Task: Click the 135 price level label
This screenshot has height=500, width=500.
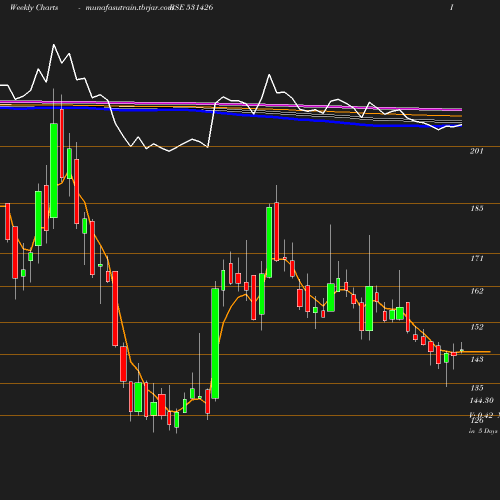Action: [x=477, y=388]
